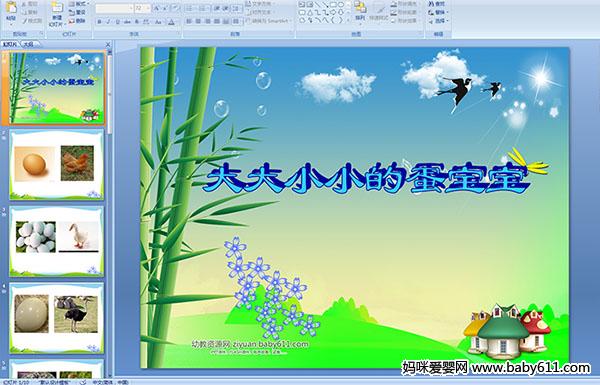Open the Font dialog launcher
The height and width of the screenshot is (385, 600).
[178, 34]
